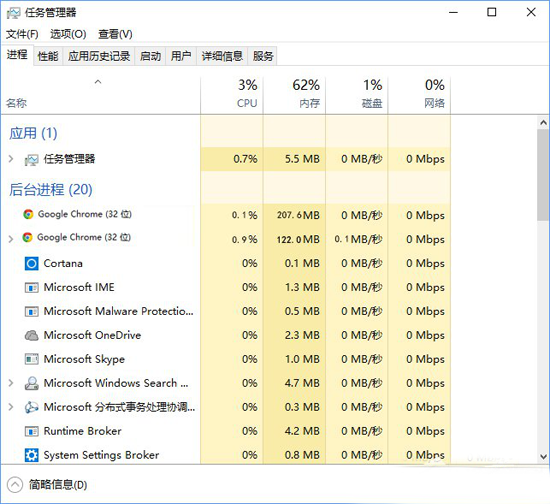
Task: Select the Cortana process icon
Action: coord(32,263)
